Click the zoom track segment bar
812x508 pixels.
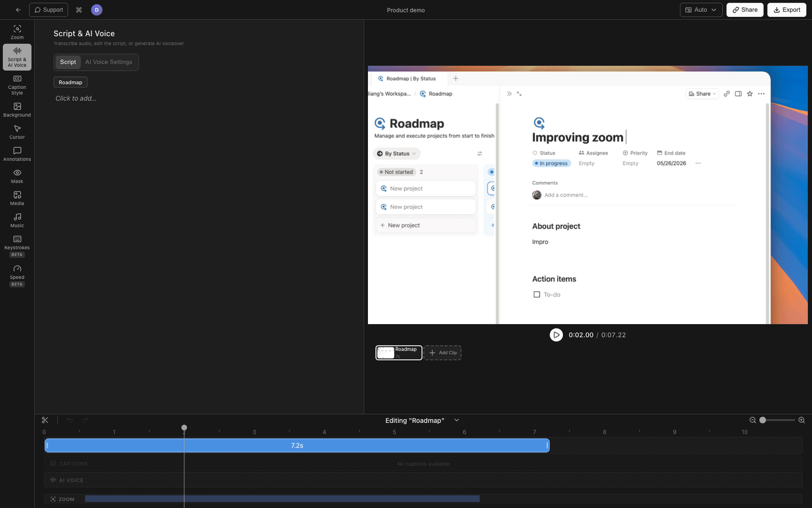(x=282, y=499)
